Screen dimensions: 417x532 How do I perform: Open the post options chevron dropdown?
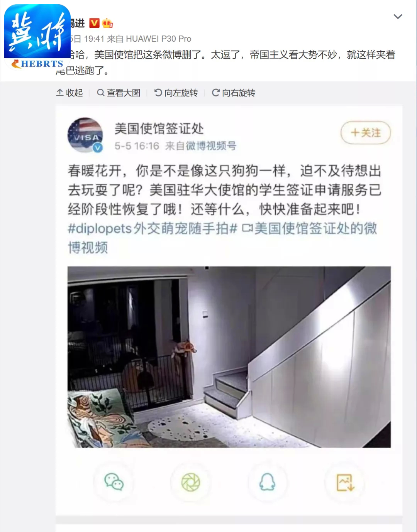[398, 17]
